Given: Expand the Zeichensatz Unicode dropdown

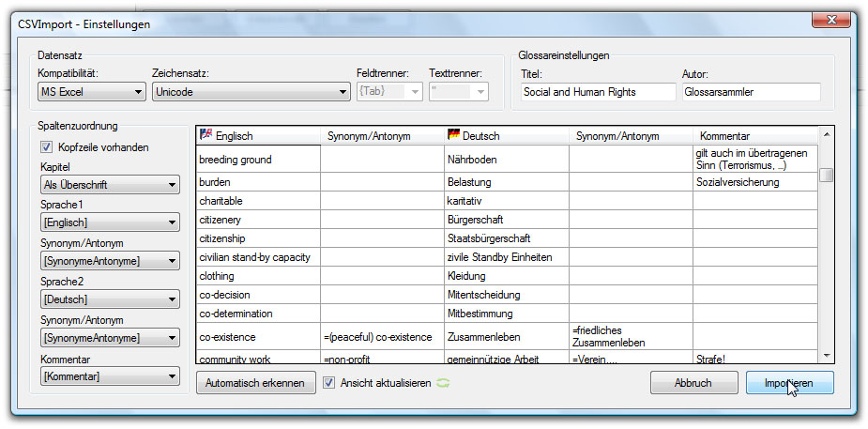Looking at the screenshot, I should [x=251, y=92].
